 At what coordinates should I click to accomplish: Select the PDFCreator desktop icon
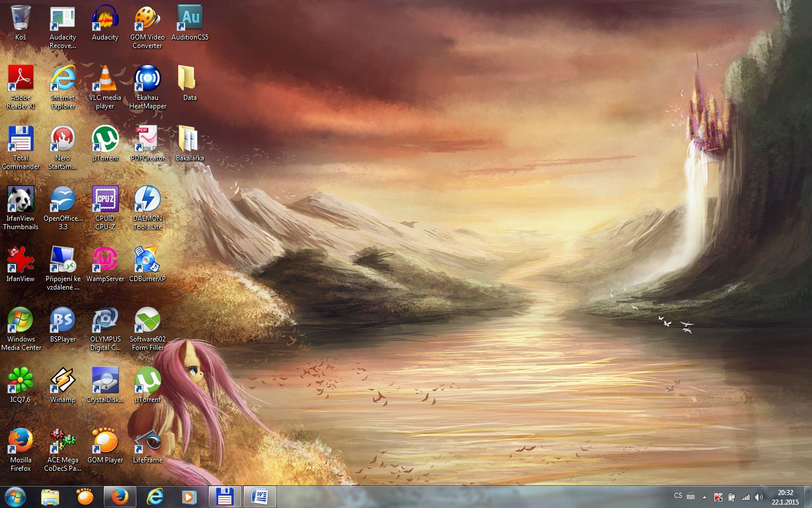coord(147,144)
